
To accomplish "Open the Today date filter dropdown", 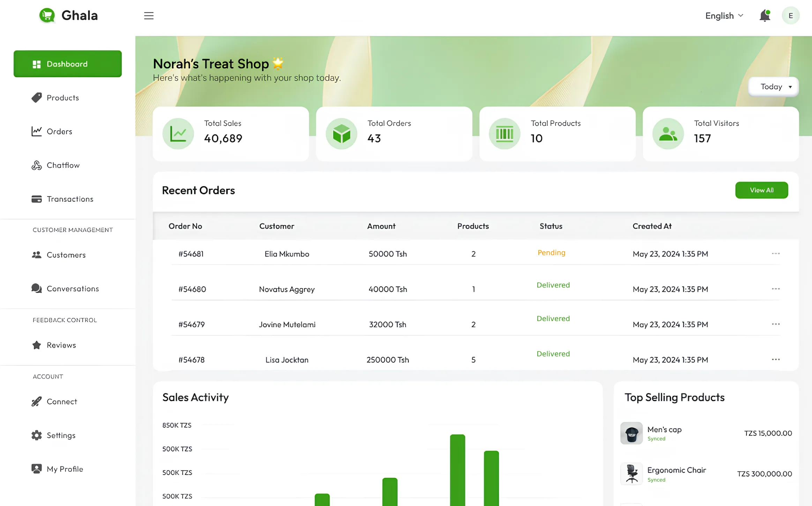I will (x=774, y=87).
